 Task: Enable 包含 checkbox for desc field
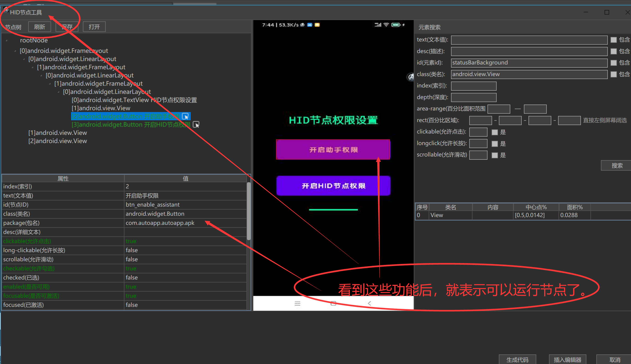click(613, 51)
